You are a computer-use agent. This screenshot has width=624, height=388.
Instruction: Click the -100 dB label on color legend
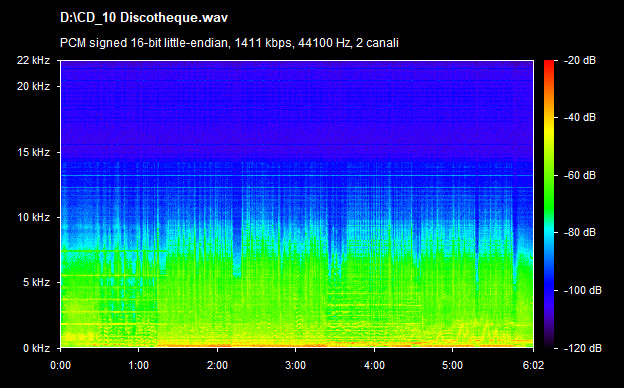[583, 290]
